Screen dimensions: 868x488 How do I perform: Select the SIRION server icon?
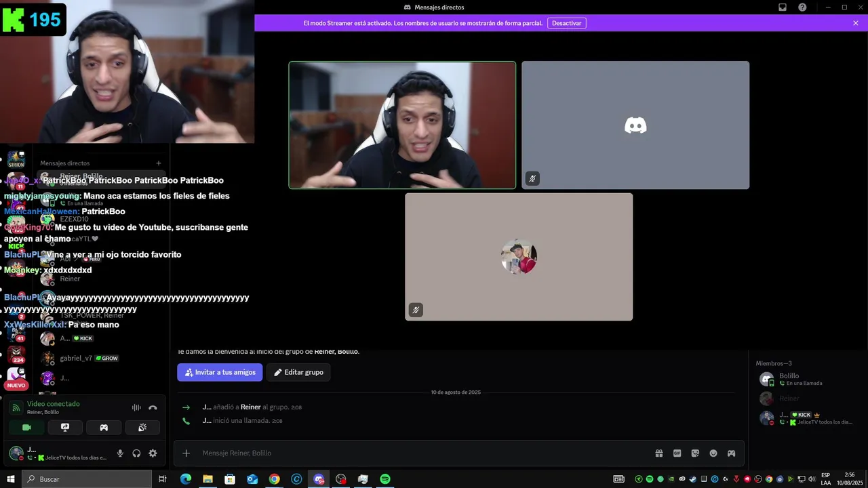[16, 160]
